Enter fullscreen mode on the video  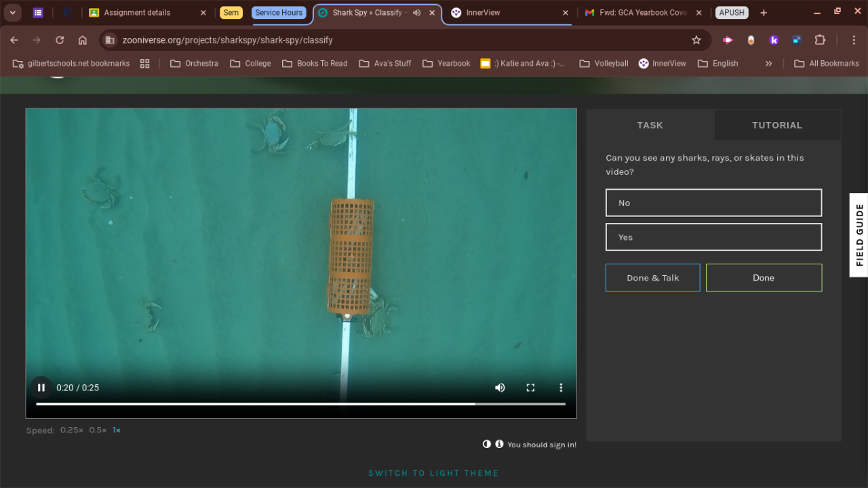530,388
